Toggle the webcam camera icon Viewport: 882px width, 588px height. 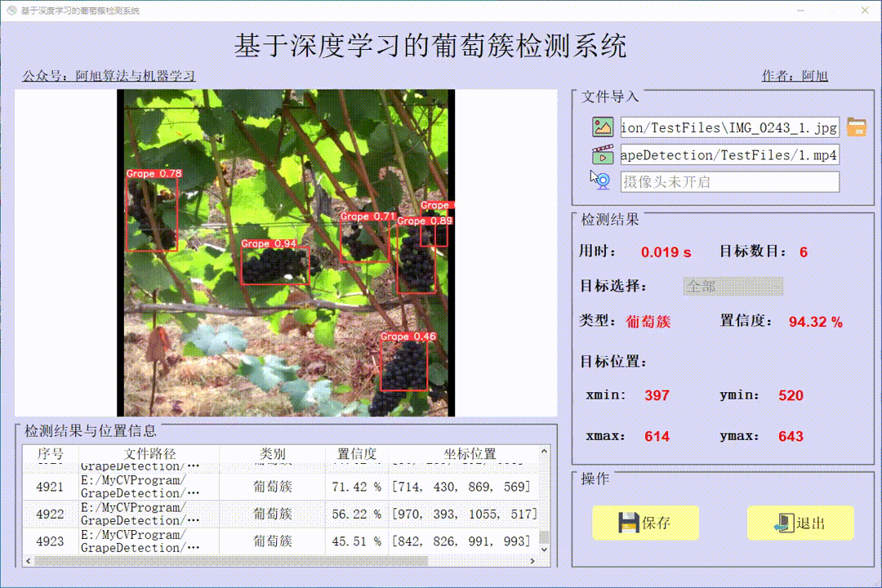(x=603, y=181)
